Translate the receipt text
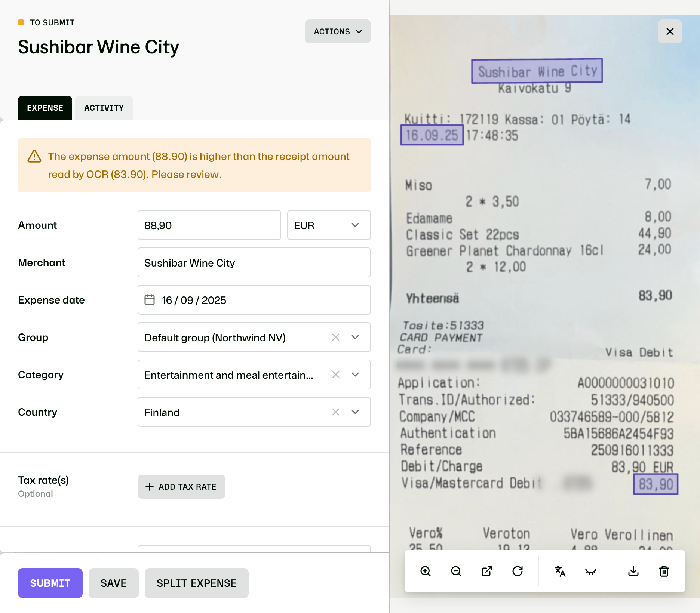 [x=560, y=571]
